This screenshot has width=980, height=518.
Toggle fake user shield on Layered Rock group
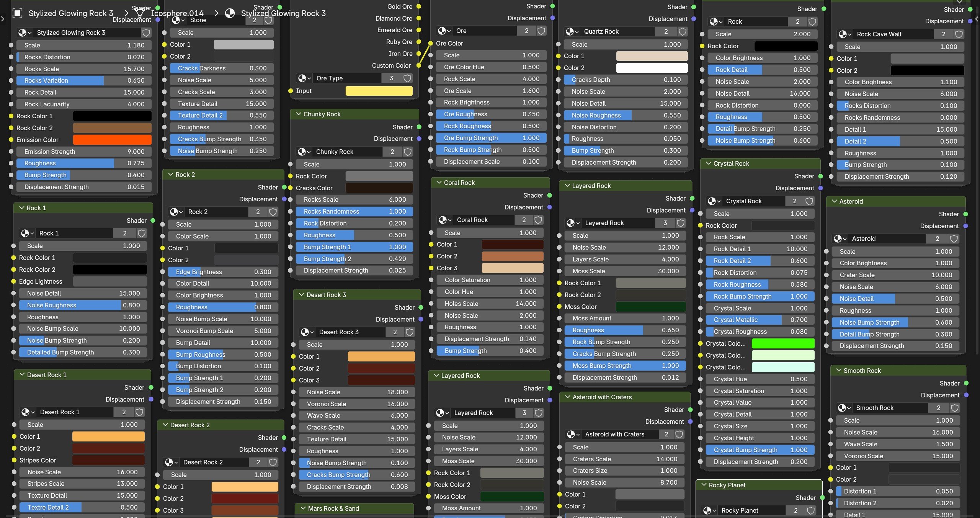681,223
